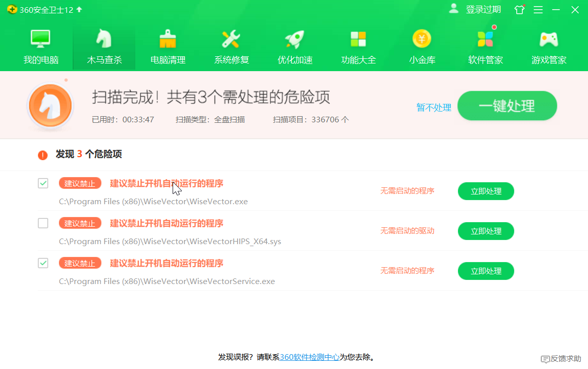Open 系统修复 wrench icon
The image size is (588, 369).
(231, 38)
